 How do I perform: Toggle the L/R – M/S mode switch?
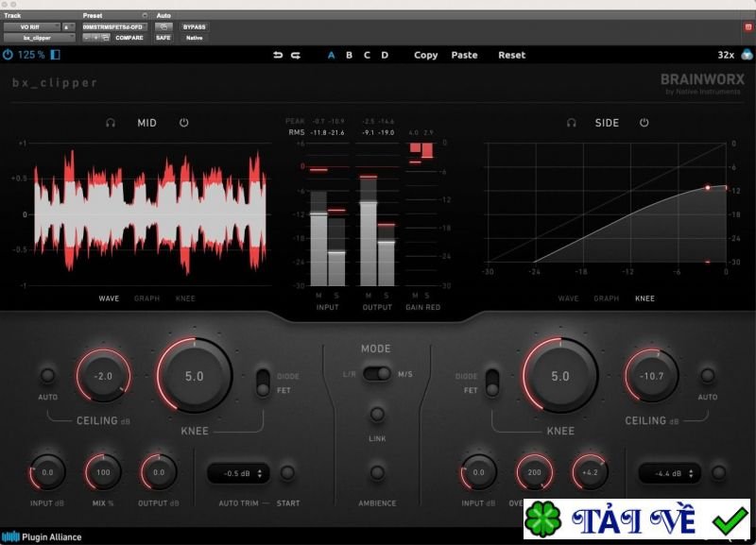coord(376,374)
